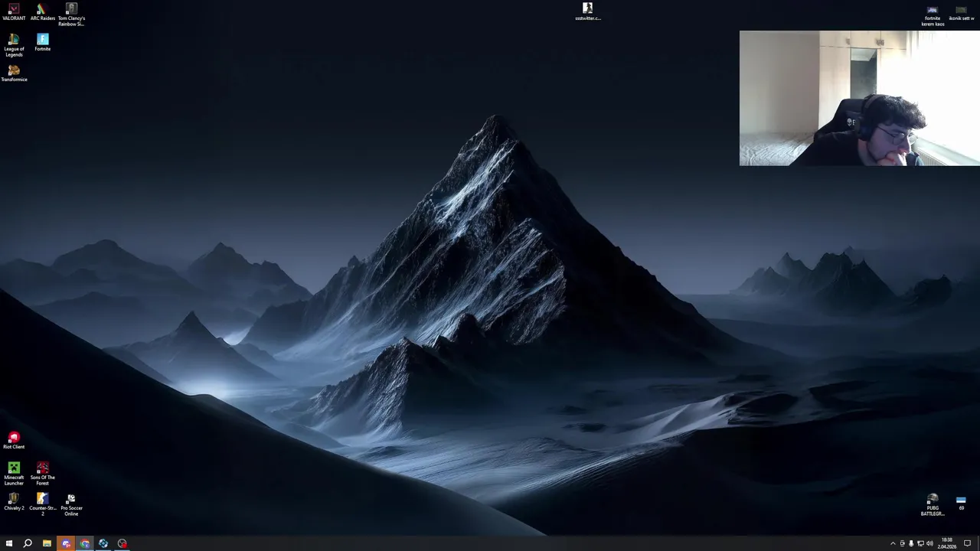Open taskbar Search magnifier
980x551 pixels.
click(x=28, y=543)
